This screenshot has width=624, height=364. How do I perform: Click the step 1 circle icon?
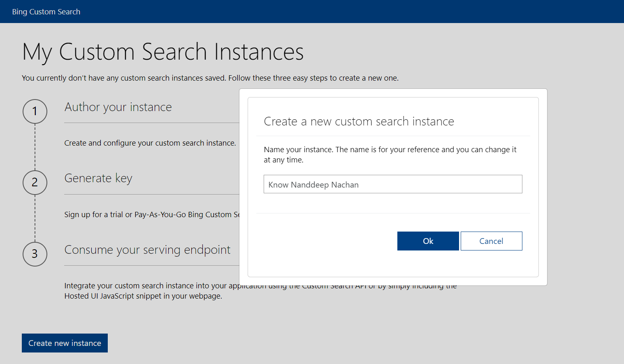(35, 111)
